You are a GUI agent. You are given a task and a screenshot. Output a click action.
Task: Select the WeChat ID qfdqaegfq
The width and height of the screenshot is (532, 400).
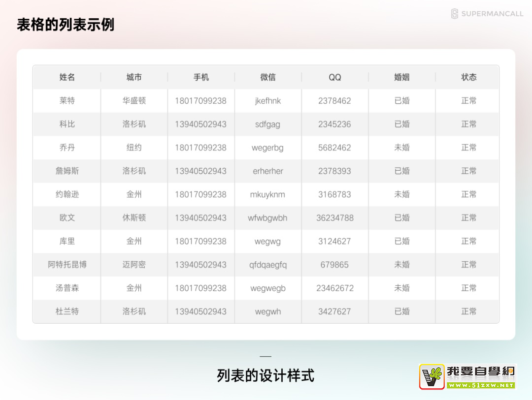tap(268, 265)
